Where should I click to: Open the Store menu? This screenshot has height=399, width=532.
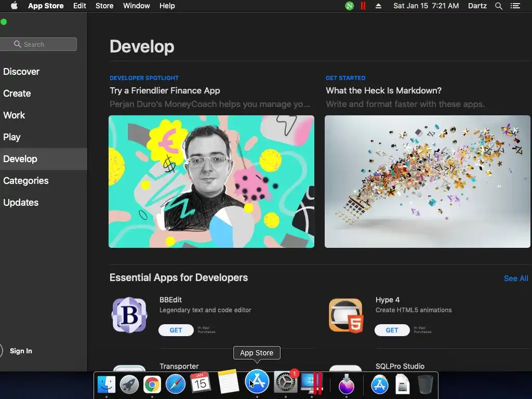[x=104, y=6]
